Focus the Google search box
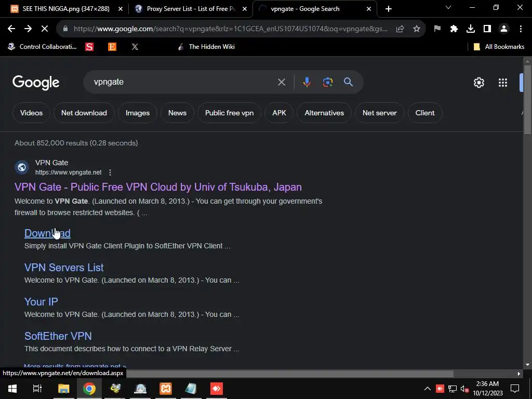Viewport: 532px width, 399px height. pos(183,82)
